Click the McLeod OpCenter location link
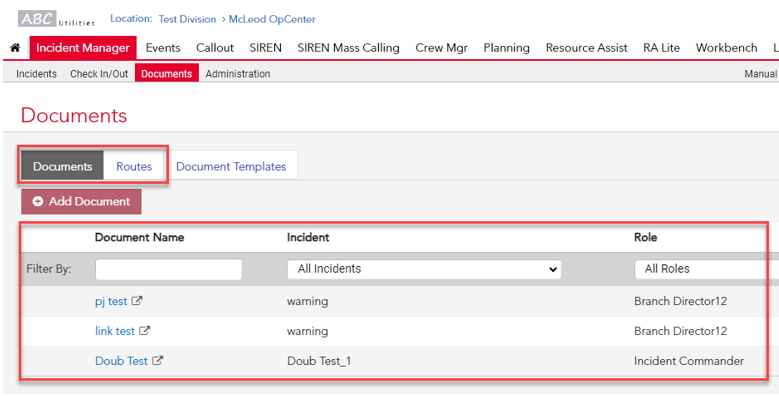This screenshot has height=396, width=779. [x=272, y=19]
